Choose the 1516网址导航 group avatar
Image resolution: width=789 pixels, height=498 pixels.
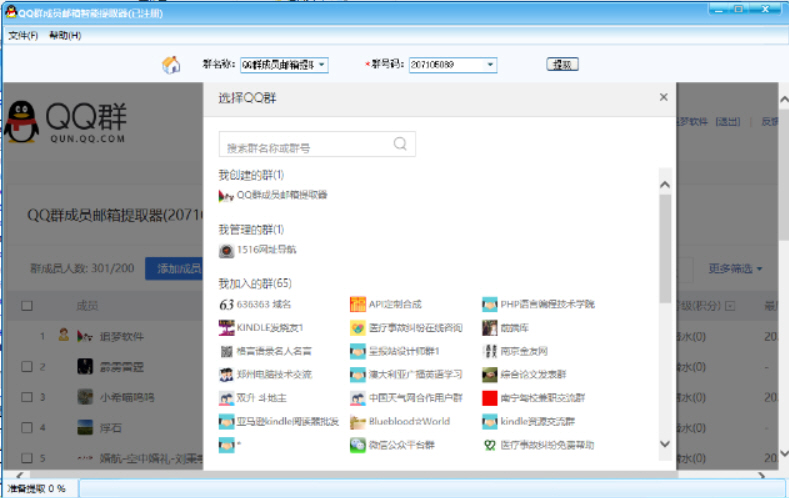[x=226, y=250]
